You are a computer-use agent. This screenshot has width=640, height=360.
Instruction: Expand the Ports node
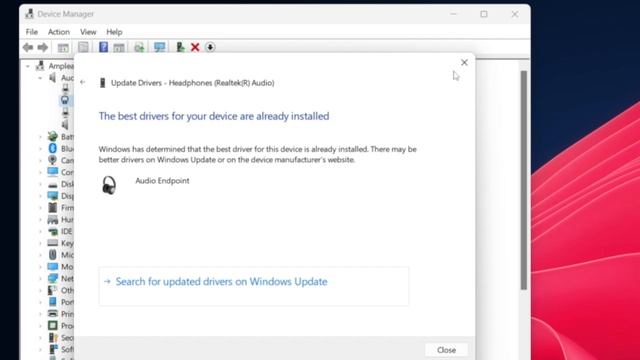pos(40,302)
